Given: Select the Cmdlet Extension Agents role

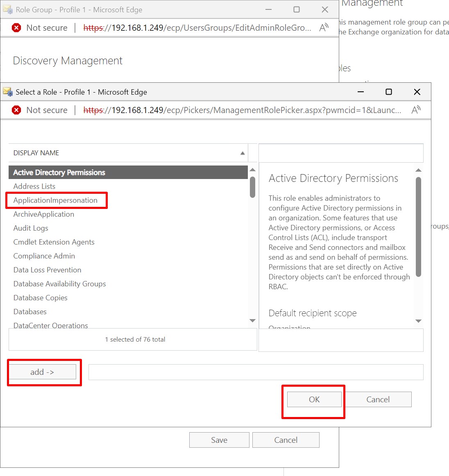Looking at the screenshot, I should tap(128, 242).
